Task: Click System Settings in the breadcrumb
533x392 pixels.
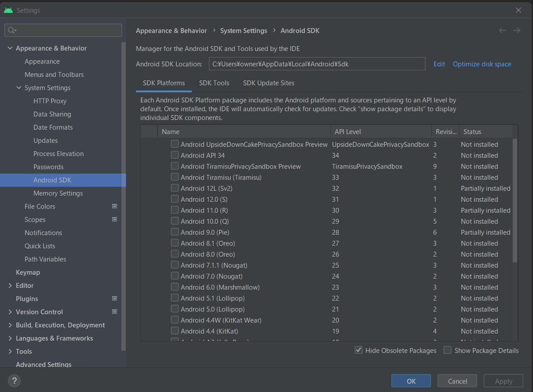Action: pyautogui.click(x=244, y=31)
